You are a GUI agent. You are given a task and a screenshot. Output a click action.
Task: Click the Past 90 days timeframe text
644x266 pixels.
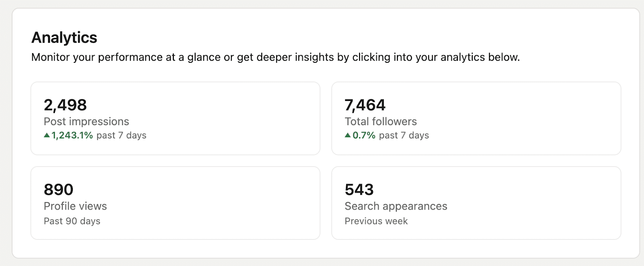(x=72, y=221)
